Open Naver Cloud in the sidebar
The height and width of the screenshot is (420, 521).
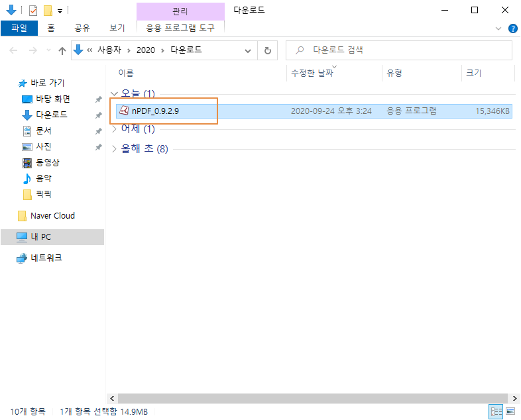pyautogui.click(x=46, y=216)
